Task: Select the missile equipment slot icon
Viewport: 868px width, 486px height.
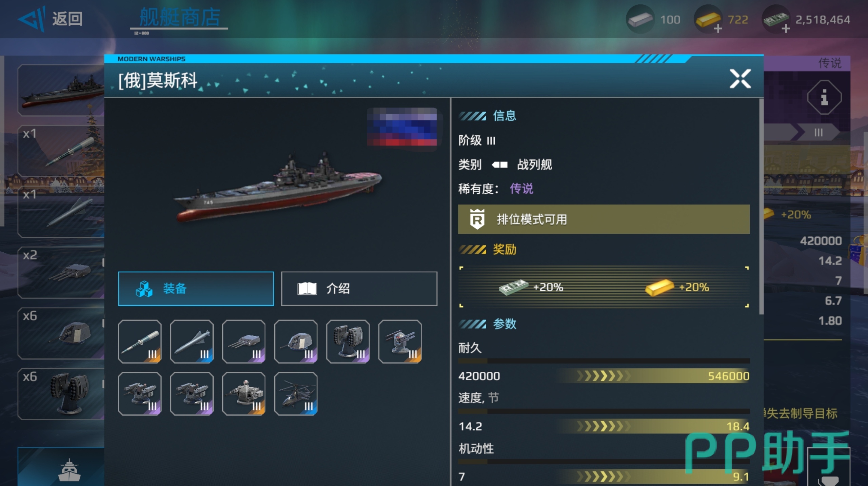Action: tap(140, 342)
